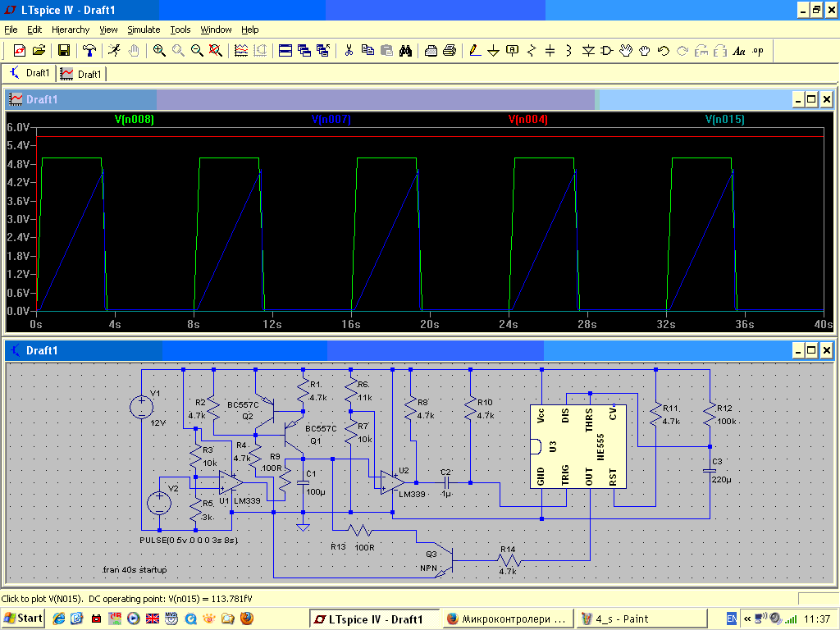Save schematic with the floppy icon
Viewport: 840px width, 630px height.
coord(64,50)
